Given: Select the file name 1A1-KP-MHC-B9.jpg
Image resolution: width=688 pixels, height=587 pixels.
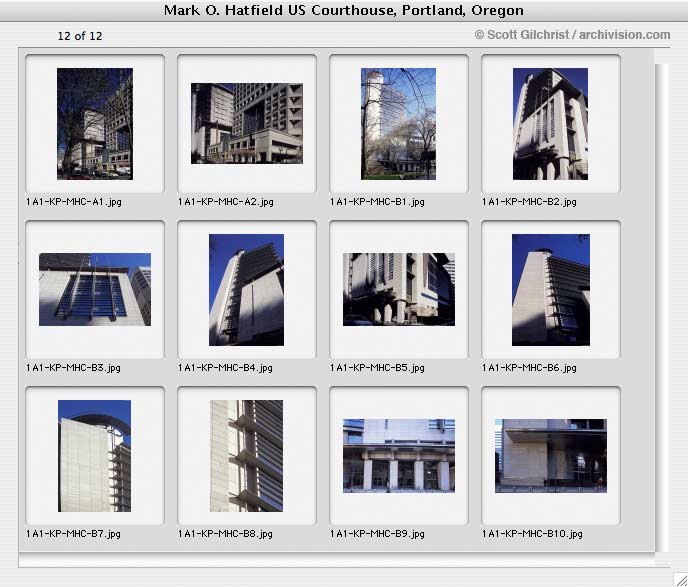Looking at the screenshot, I should pos(377,534).
